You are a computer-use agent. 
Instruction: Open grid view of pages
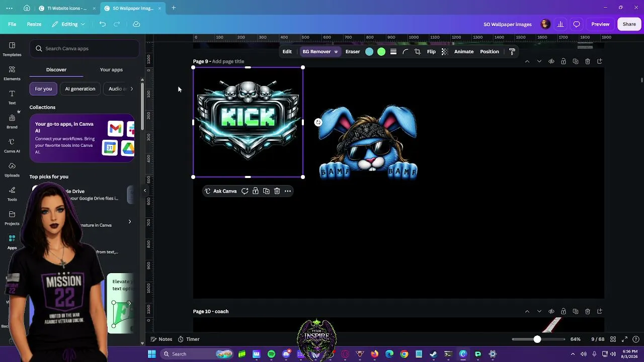click(x=613, y=339)
